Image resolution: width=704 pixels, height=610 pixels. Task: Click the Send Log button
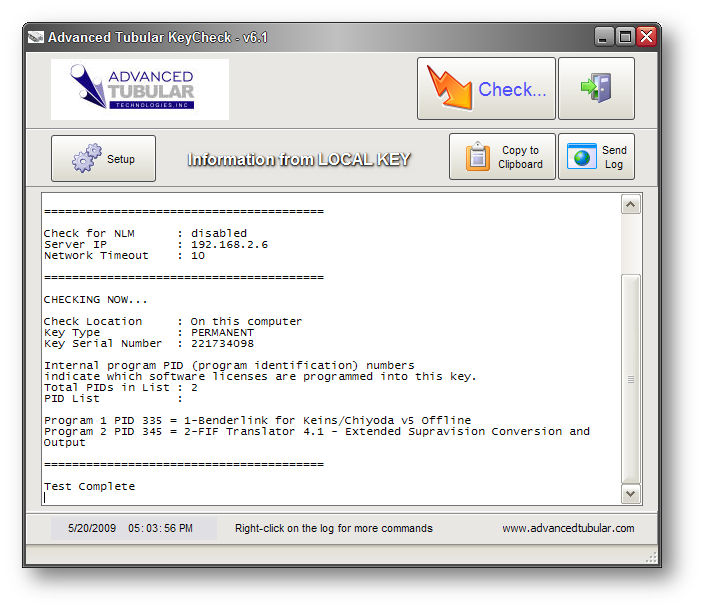click(596, 157)
